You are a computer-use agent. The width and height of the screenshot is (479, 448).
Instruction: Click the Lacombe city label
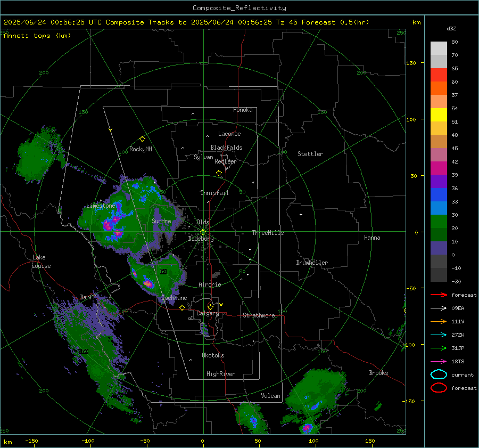229,134
